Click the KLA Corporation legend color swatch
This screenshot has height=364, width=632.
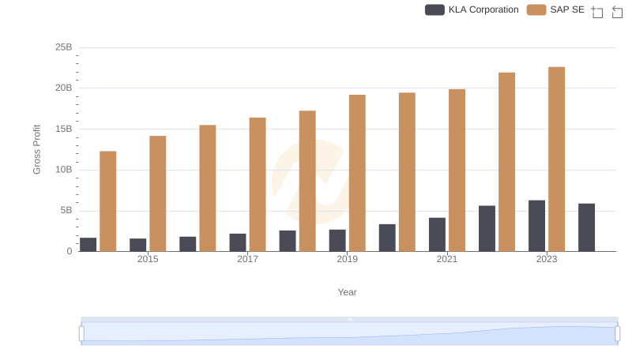[434, 9]
